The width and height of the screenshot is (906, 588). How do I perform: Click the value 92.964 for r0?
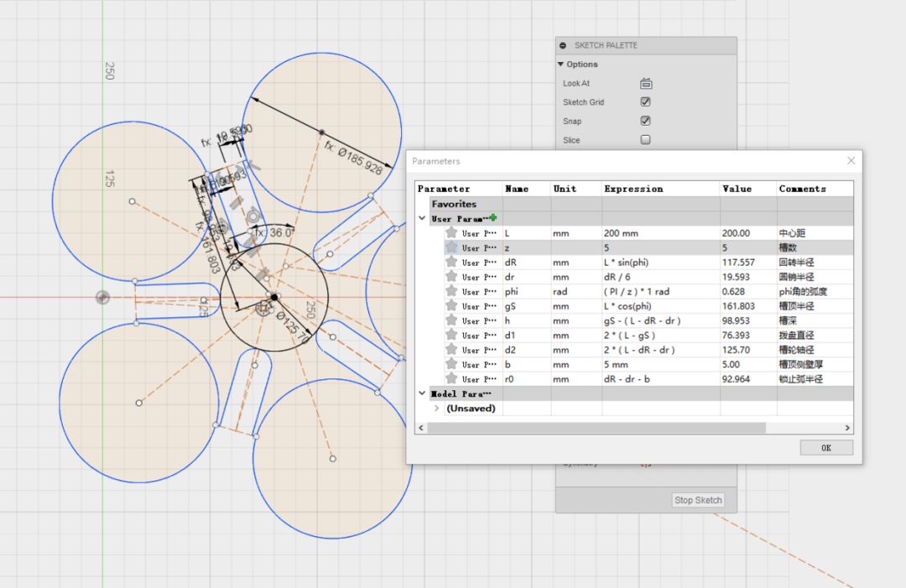click(x=736, y=379)
